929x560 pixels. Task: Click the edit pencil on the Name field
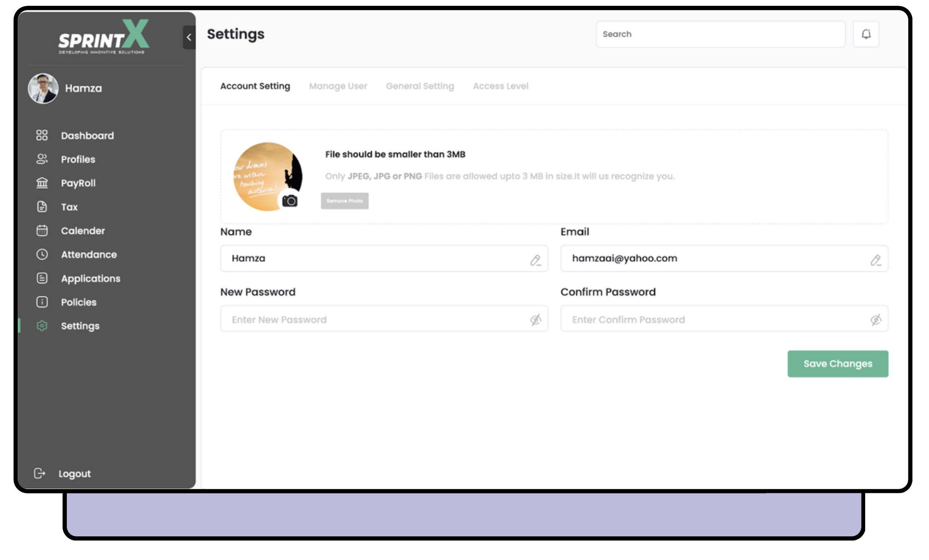(x=535, y=260)
